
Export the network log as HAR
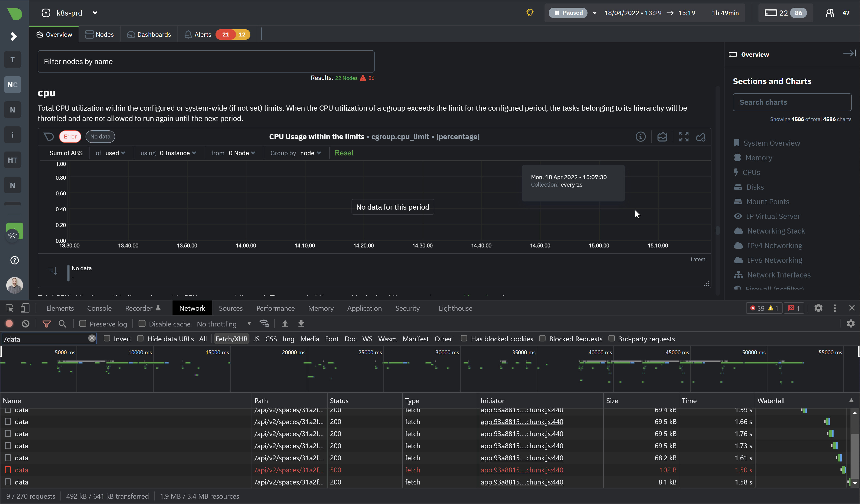pyautogui.click(x=301, y=324)
